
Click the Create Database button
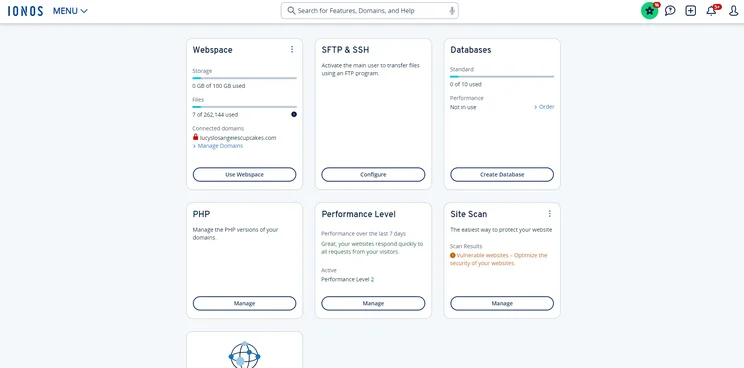502,175
